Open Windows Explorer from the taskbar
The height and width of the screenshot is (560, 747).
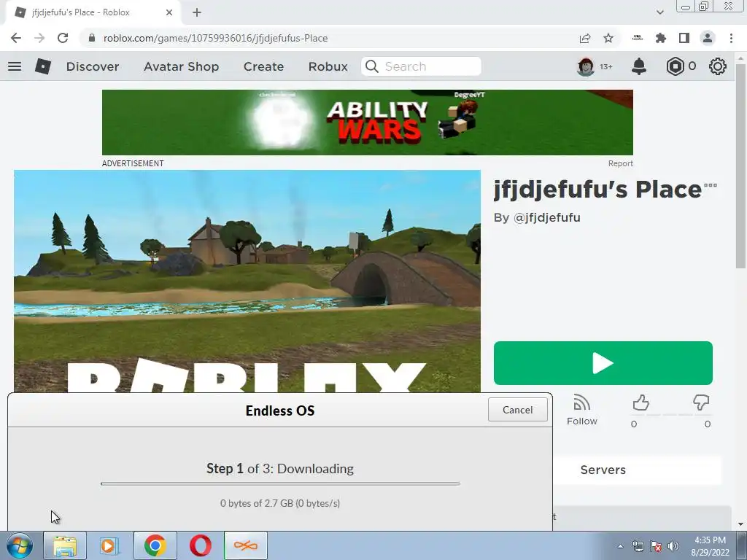click(65, 545)
